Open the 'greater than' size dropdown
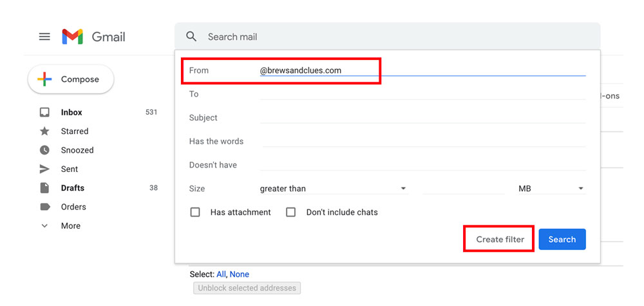The image size is (644, 306). tap(334, 189)
